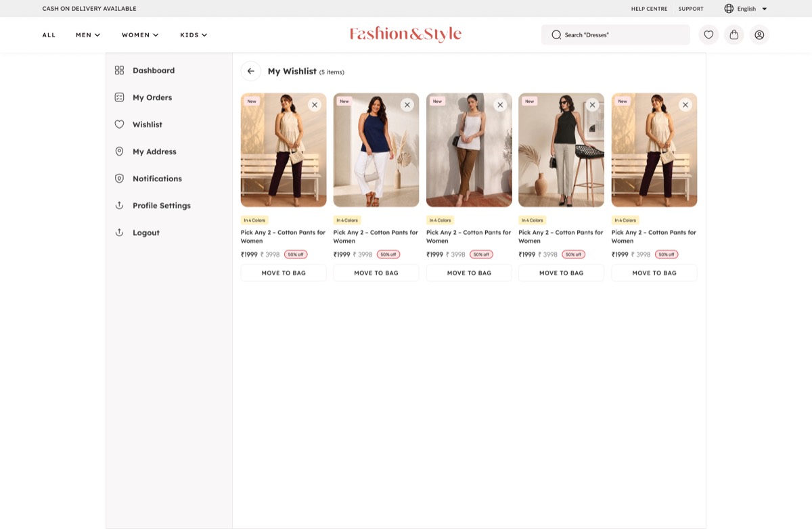Open Notifications in the sidebar
The width and height of the screenshot is (812, 529).
pos(157,179)
